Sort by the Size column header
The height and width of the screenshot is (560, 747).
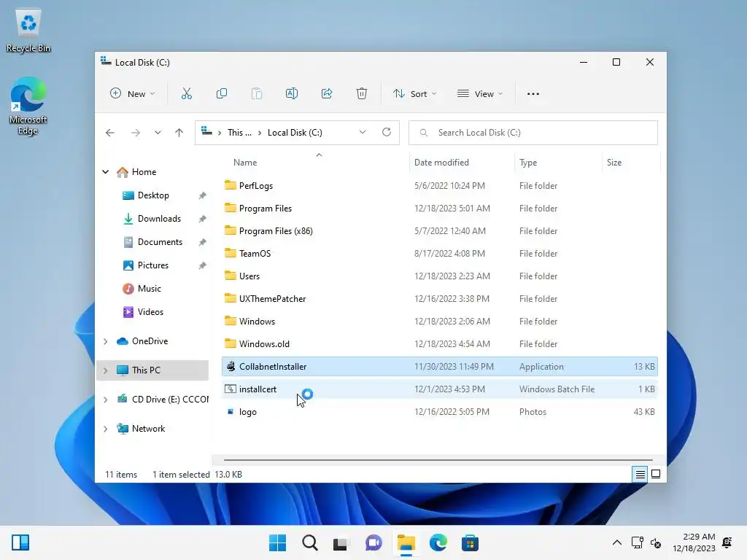614,163
